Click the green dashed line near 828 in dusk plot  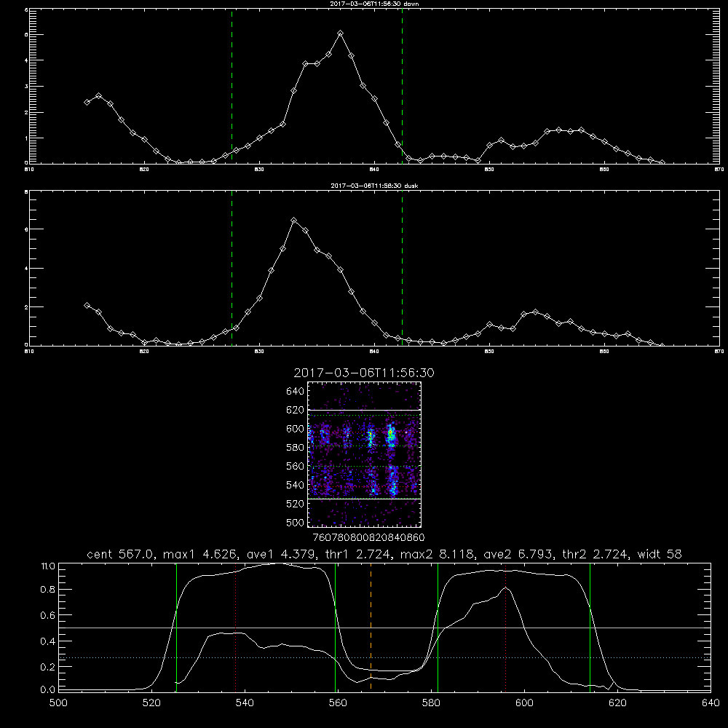click(232, 268)
